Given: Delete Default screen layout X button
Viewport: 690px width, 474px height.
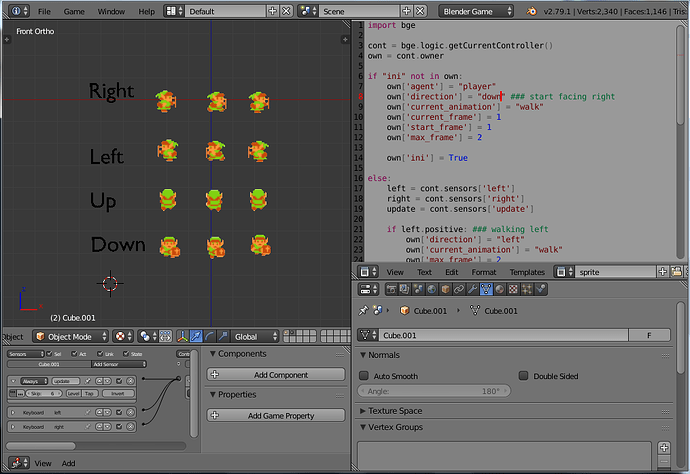Looking at the screenshot, I should point(286,11).
